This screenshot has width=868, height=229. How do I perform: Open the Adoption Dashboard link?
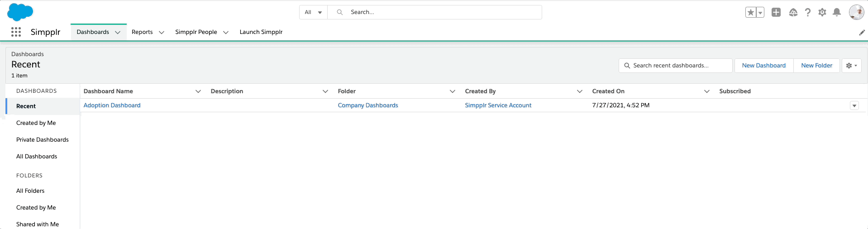pos(112,105)
